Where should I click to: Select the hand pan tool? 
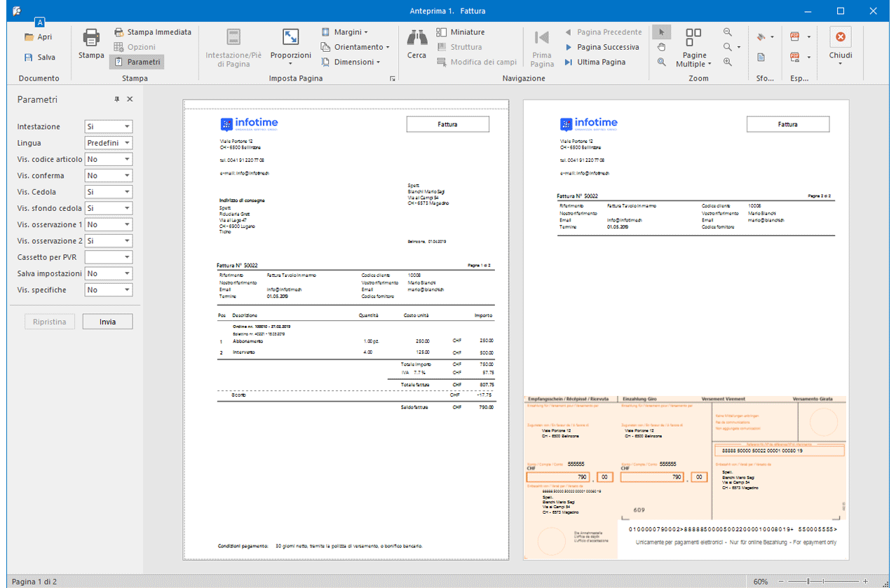[x=661, y=47]
